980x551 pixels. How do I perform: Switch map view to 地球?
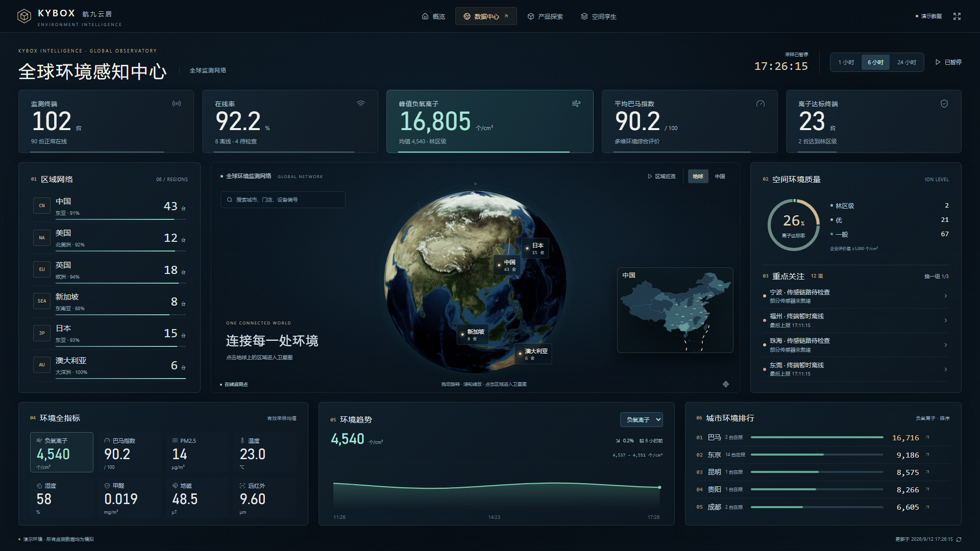coord(698,177)
